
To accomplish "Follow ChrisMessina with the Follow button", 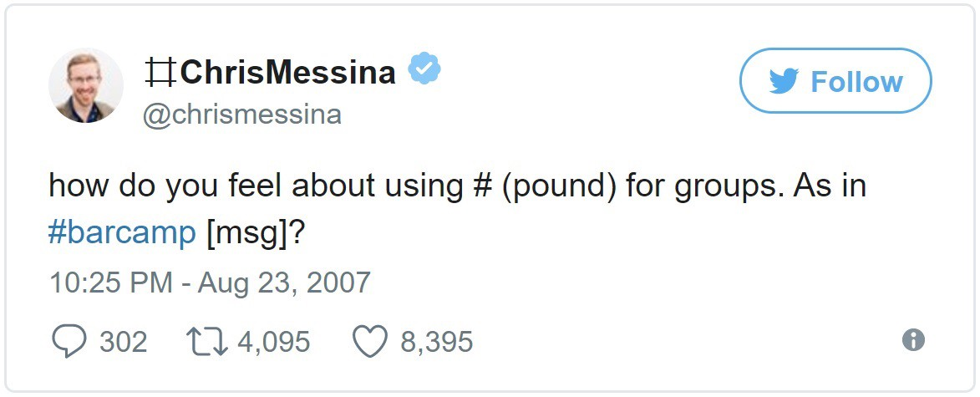I will coord(835,81).
